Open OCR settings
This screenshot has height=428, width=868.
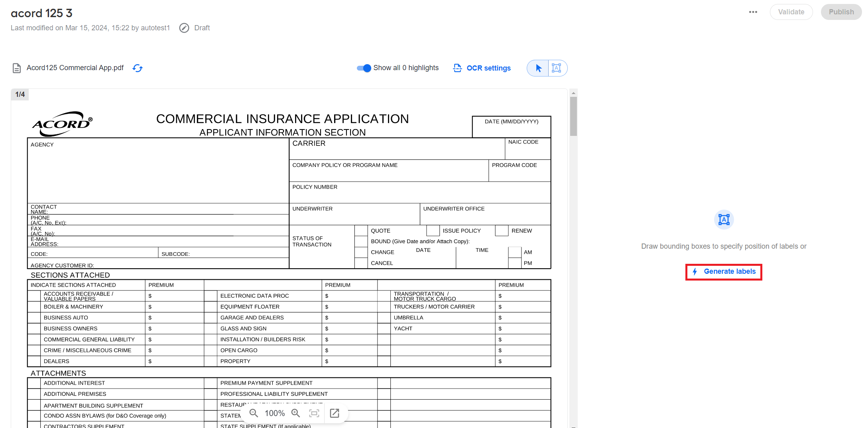click(482, 68)
